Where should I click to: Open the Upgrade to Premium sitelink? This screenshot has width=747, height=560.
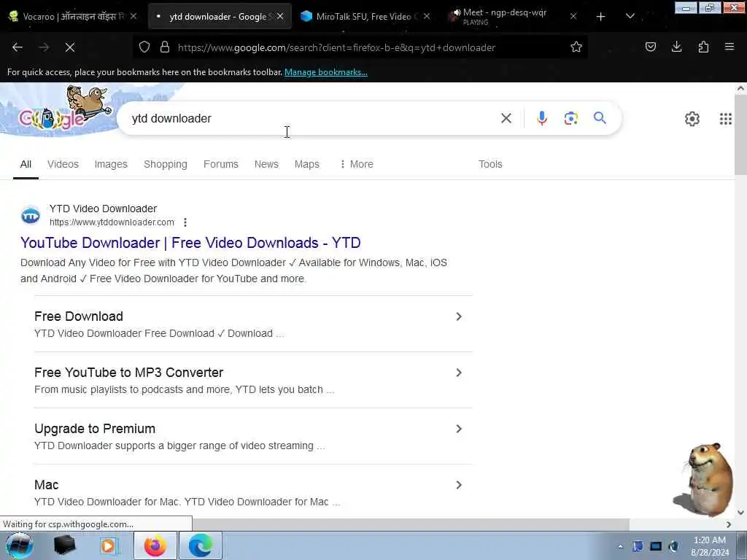pyautogui.click(x=95, y=429)
